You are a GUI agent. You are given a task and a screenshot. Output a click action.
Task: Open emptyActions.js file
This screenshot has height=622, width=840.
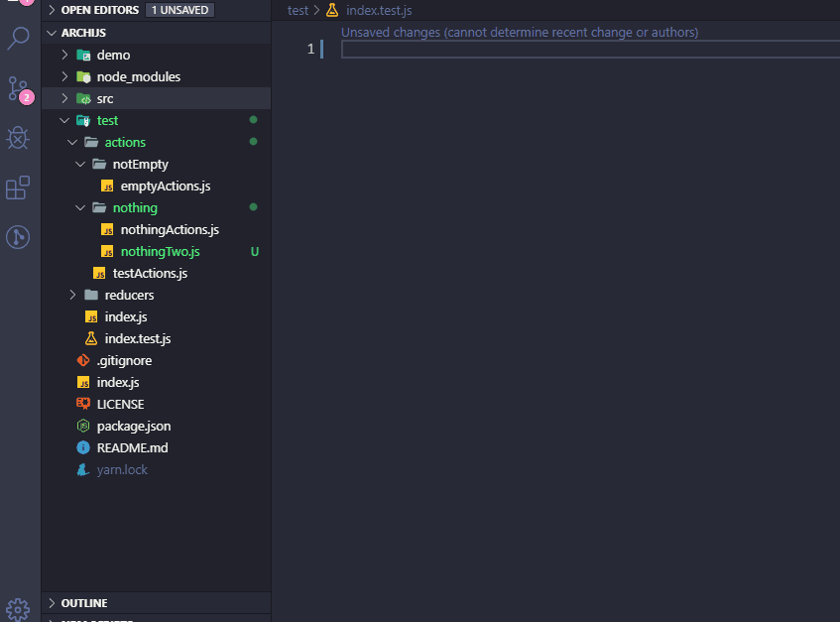(x=166, y=186)
